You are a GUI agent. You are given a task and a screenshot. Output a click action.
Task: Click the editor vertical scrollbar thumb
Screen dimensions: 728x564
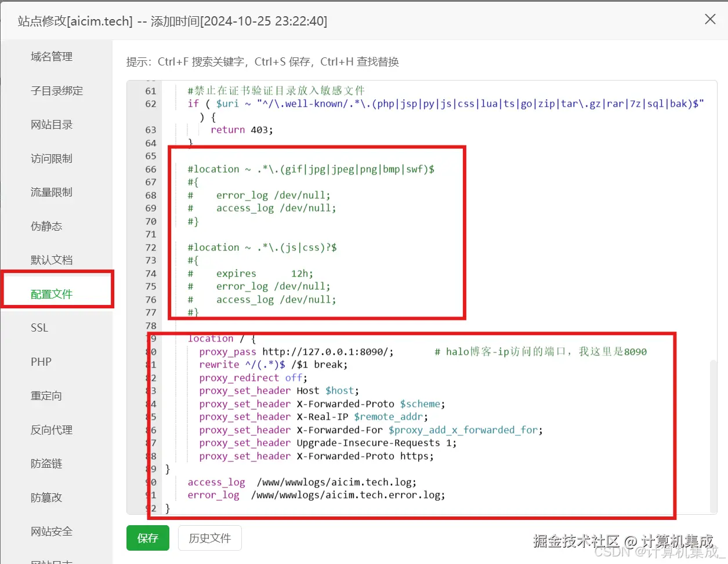coord(713,436)
